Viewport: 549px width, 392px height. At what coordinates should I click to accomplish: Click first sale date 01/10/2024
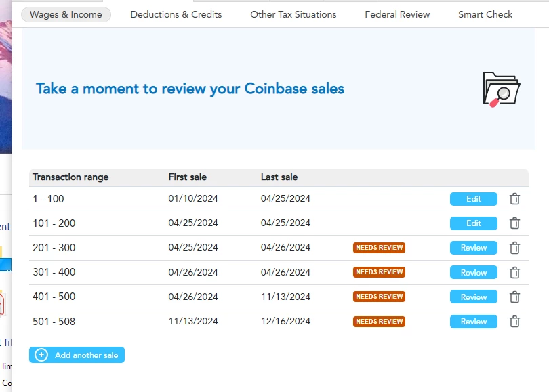[x=193, y=198]
